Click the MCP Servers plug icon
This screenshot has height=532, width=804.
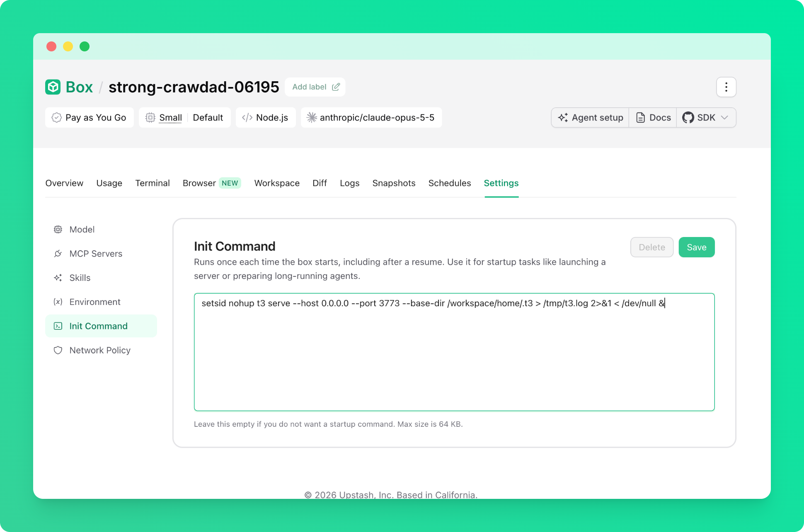point(58,254)
